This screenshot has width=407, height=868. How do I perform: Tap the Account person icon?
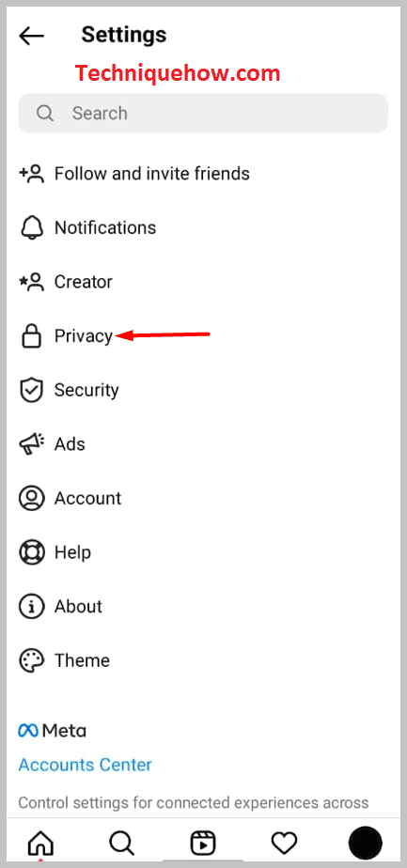click(31, 498)
